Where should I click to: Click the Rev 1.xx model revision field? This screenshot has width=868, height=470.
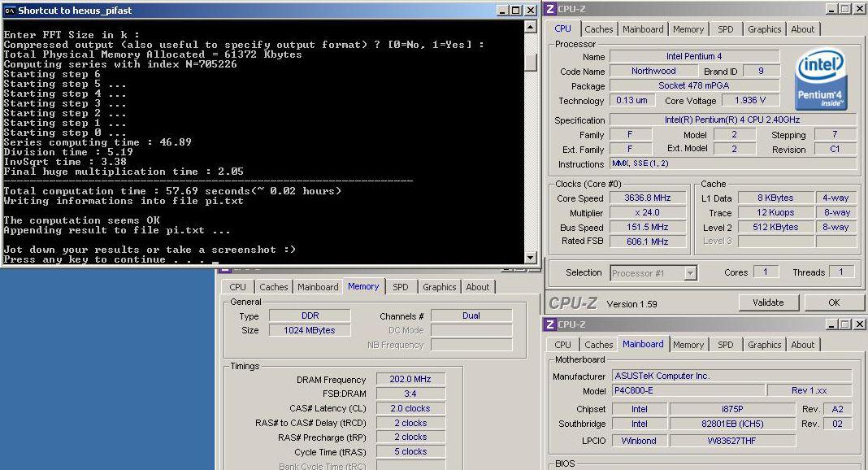(809, 391)
